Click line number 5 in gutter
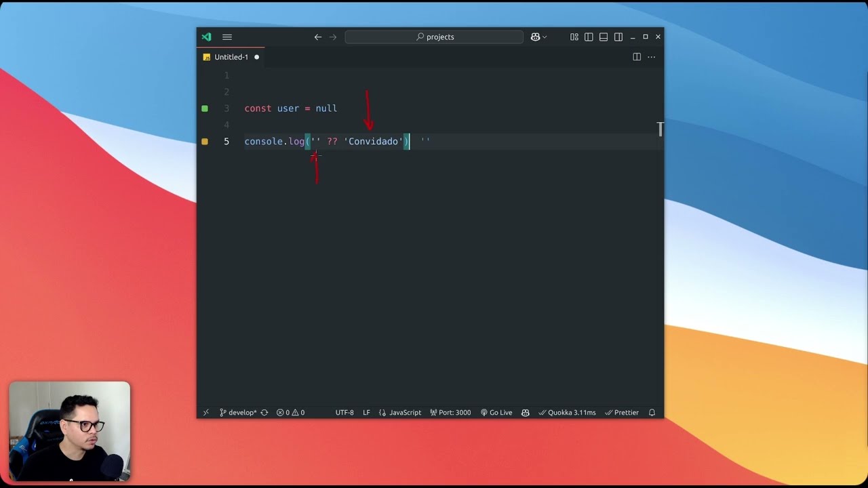The height and width of the screenshot is (488, 868). 226,142
